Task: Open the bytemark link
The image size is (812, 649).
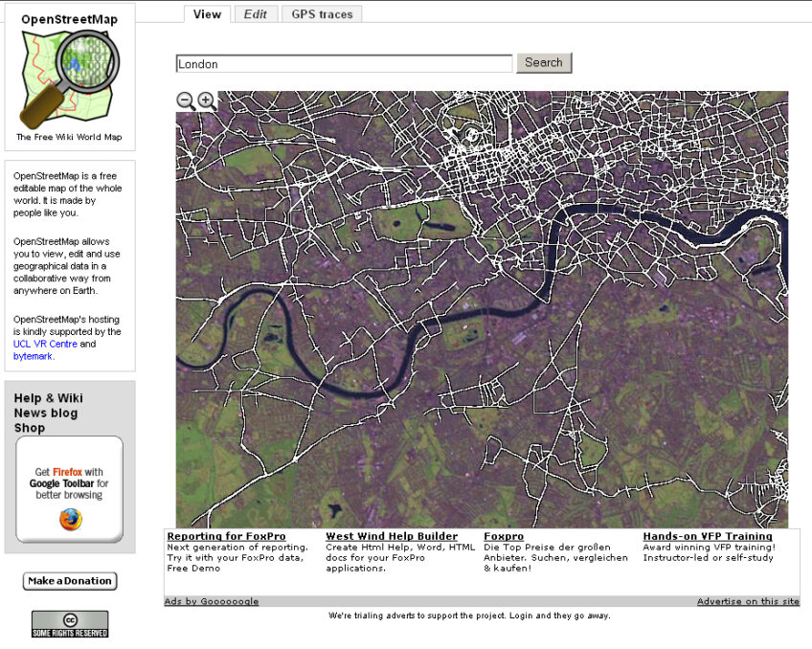Action: pyautogui.click(x=33, y=356)
